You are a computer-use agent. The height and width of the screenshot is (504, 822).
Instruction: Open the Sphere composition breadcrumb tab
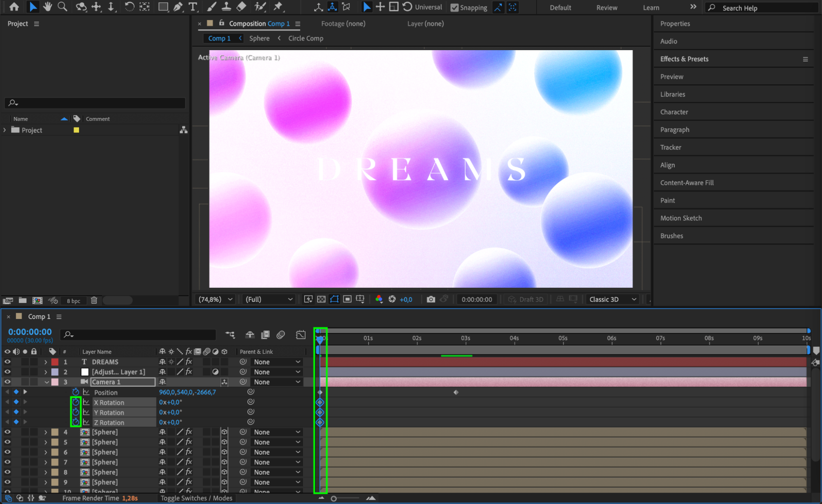tap(259, 38)
